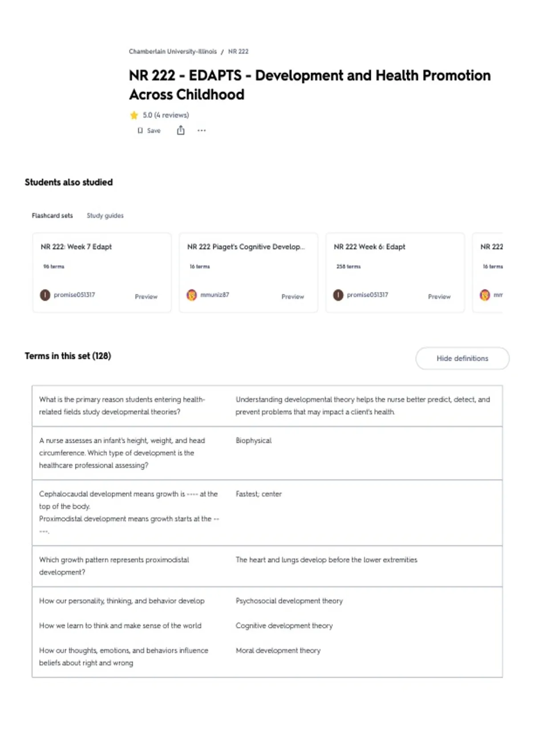Preview the NR 222: Week 7 Edapt set

(146, 297)
